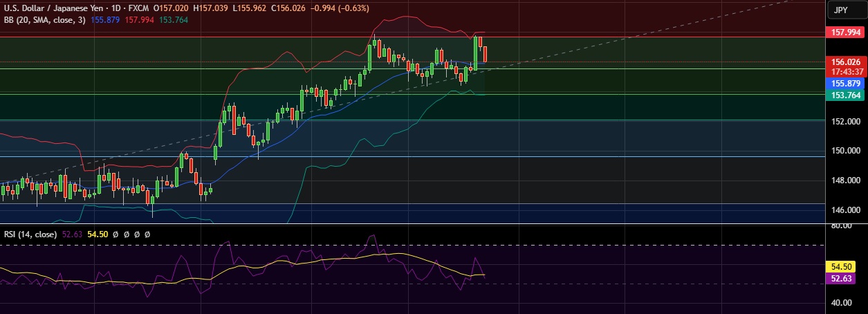This screenshot has height=314, width=868.
Task: Click the yellow 54.50 RSI axis label
Action: point(842,266)
